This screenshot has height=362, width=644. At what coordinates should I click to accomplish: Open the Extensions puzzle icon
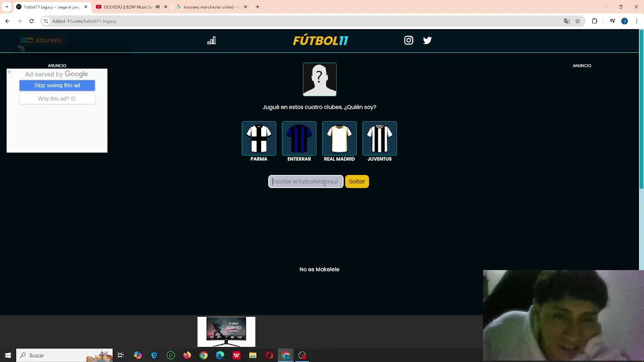(595, 21)
